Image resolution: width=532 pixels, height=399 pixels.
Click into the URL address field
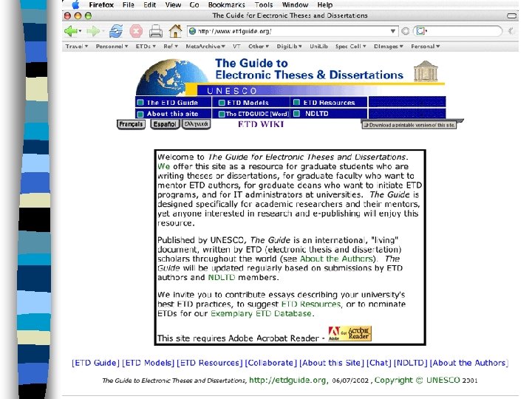tap(293, 31)
